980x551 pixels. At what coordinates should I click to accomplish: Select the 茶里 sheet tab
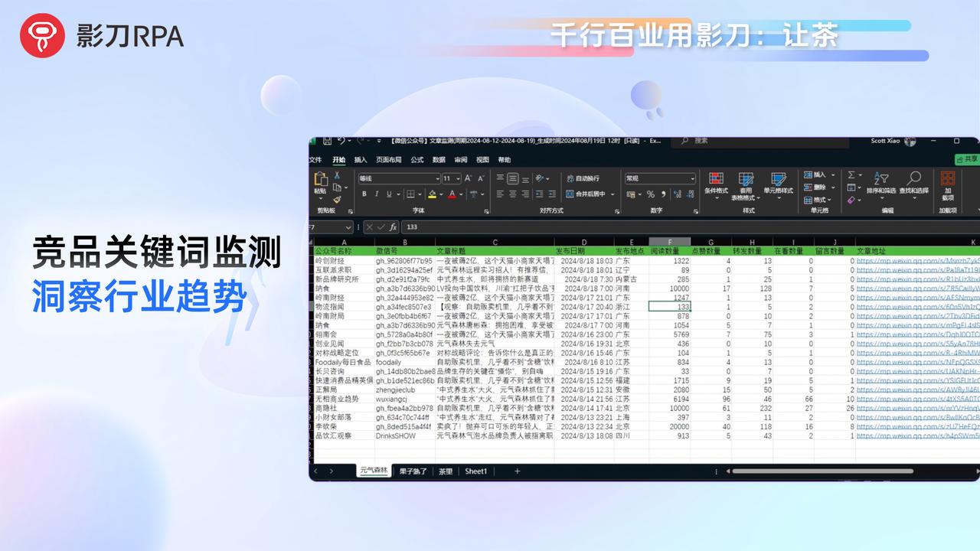pos(446,471)
